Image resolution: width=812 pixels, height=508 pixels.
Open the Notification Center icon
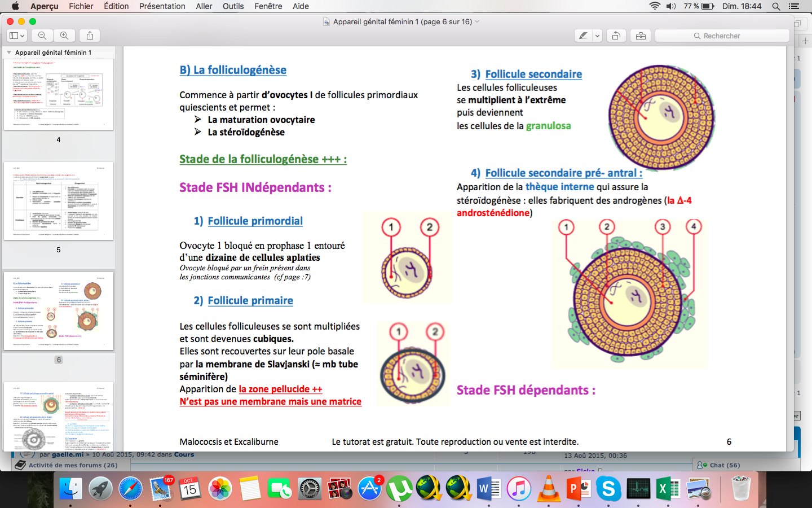click(794, 6)
